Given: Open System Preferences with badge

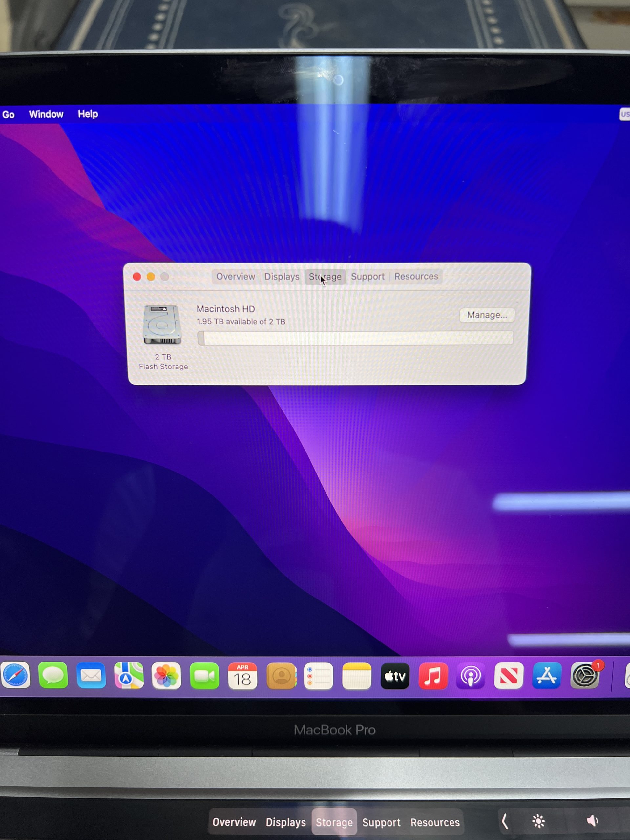Looking at the screenshot, I should click(x=585, y=676).
